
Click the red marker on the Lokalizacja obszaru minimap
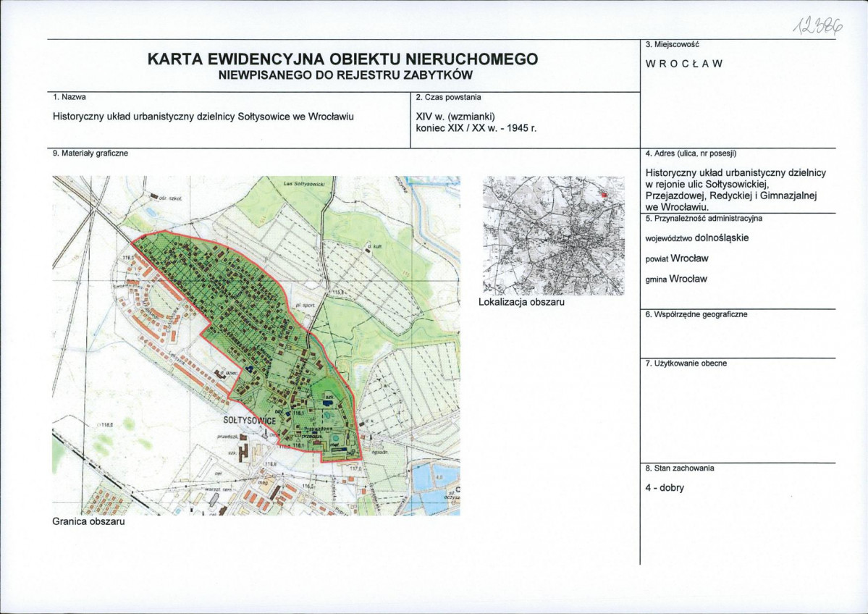602,195
